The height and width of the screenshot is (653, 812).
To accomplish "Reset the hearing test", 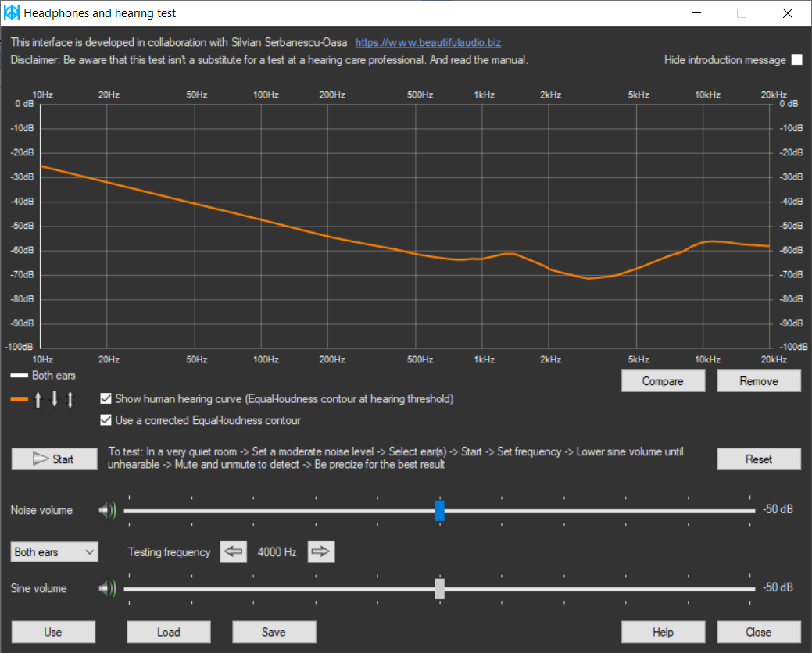I will point(759,459).
